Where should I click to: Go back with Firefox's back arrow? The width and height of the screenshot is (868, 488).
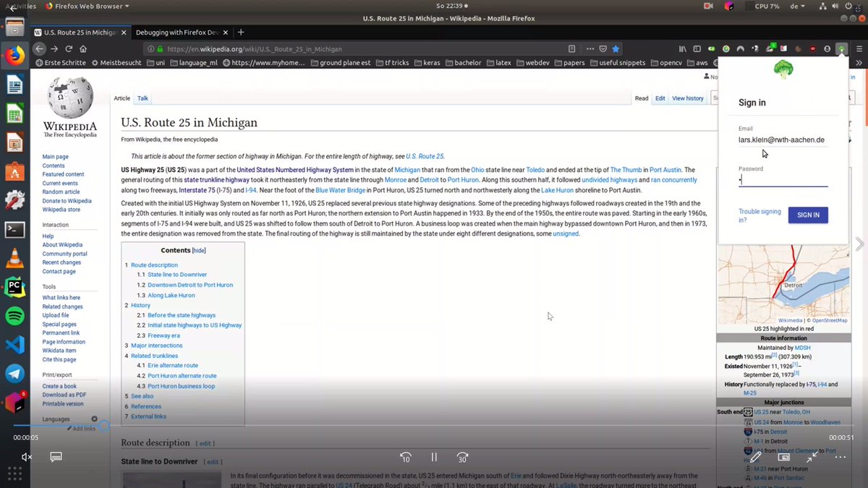(x=40, y=49)
